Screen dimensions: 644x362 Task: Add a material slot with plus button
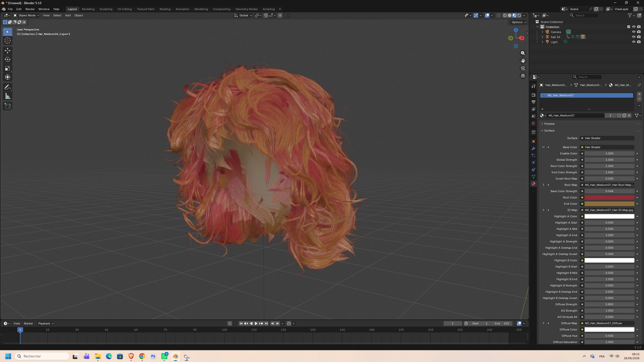coord(639,94)
